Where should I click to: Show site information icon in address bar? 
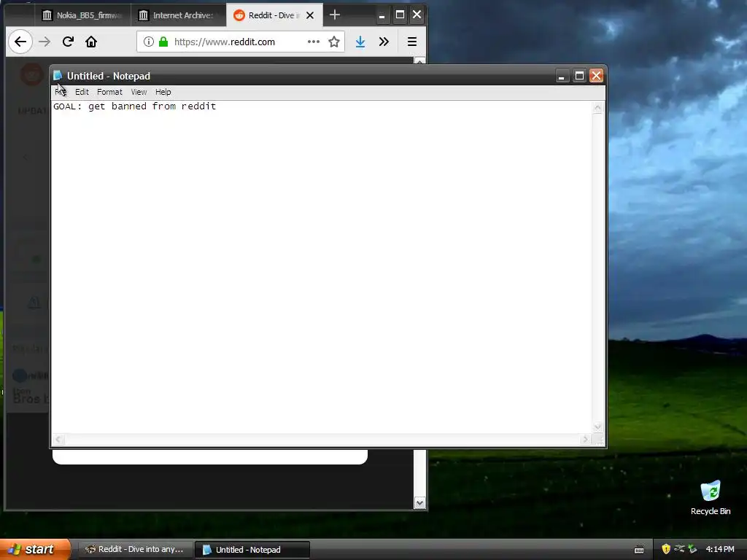(x=149, y=42)
